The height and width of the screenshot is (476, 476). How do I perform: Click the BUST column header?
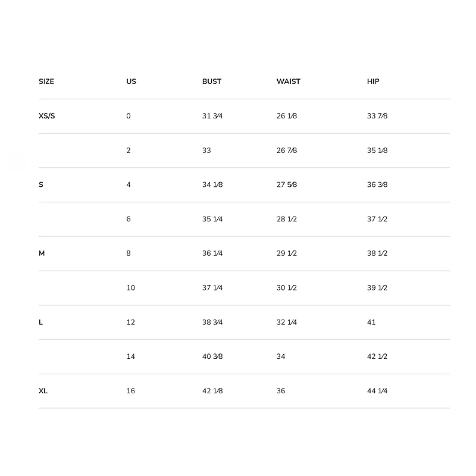click(212, 82)
